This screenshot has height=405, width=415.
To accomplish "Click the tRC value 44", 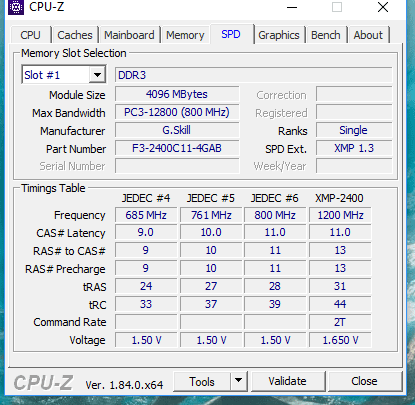I will 340,304.
